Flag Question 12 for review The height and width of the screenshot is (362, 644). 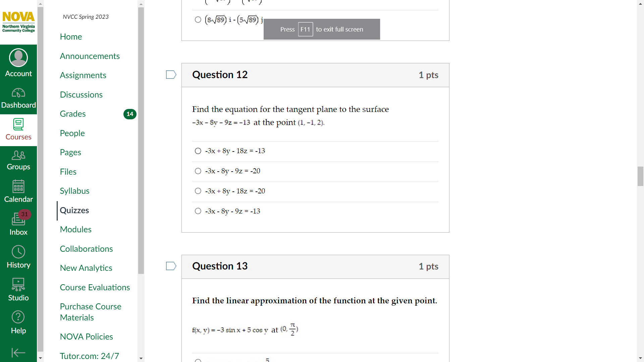pos(171,74)
